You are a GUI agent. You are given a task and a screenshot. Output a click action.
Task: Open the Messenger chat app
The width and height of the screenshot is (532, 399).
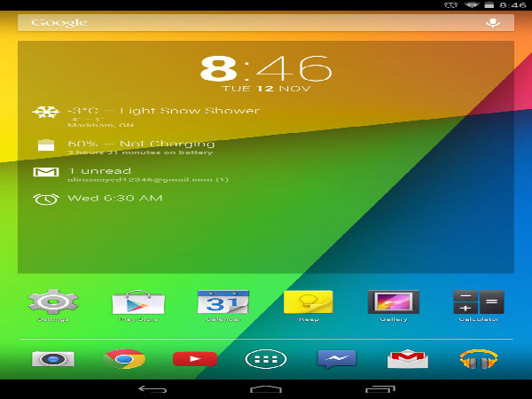click(x=337, y=359)
